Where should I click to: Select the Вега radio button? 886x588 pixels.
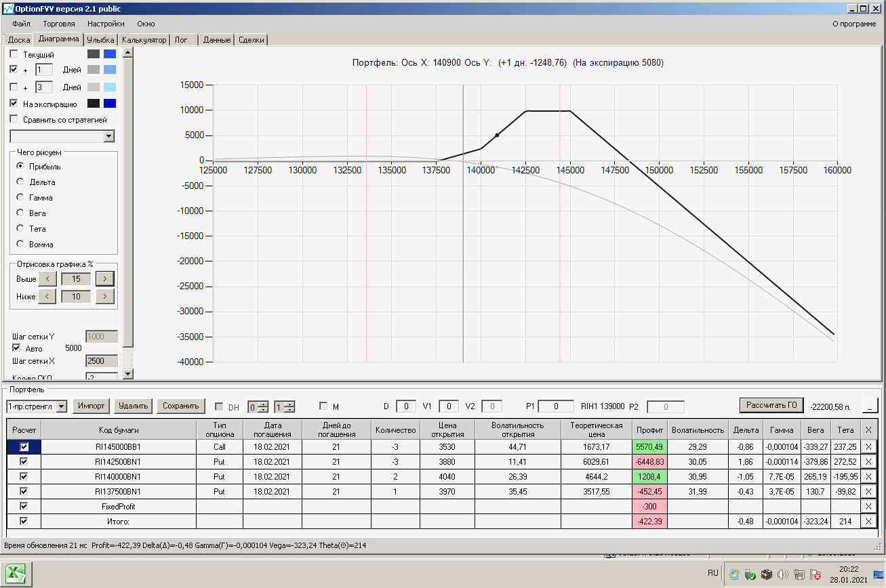click(x=20, y=213)
